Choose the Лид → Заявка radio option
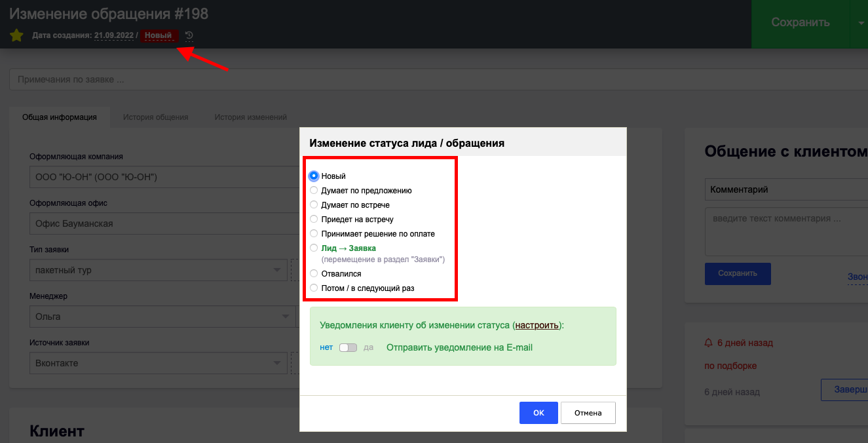The width and height of the screenshot is (868, 443). pos(314,248)
